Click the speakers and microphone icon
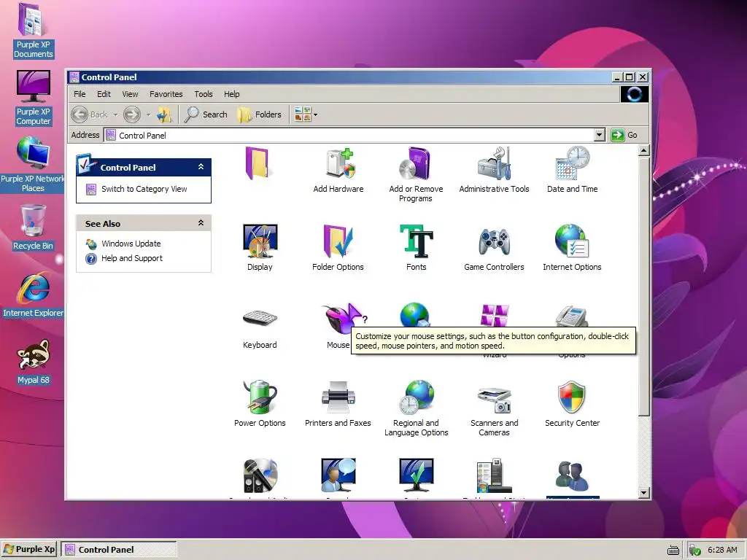This screenshot has width=747, height=560. (260, 475)
